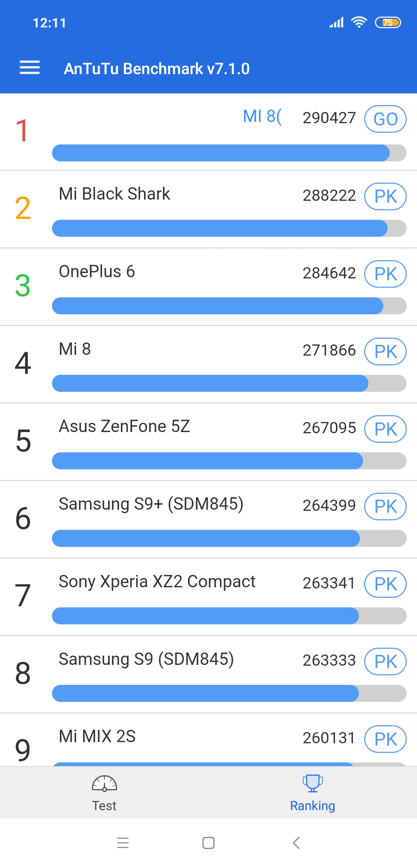Tap the MI 8 link in first rank
The width and height of the screenshot is (417, 868).
click(x=262, y=116)
